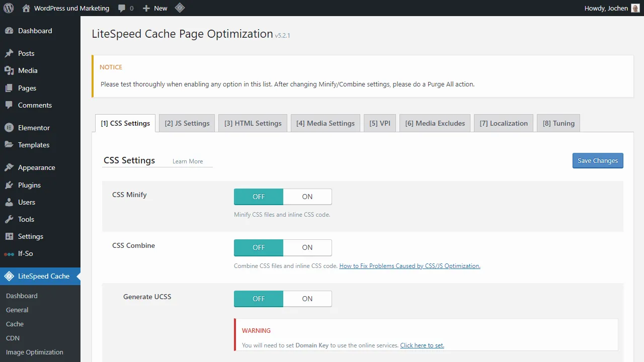The width and height of the screenshot is (644, 362).
Task: Click the Pages sidebar icon
Action: point(9,88)
